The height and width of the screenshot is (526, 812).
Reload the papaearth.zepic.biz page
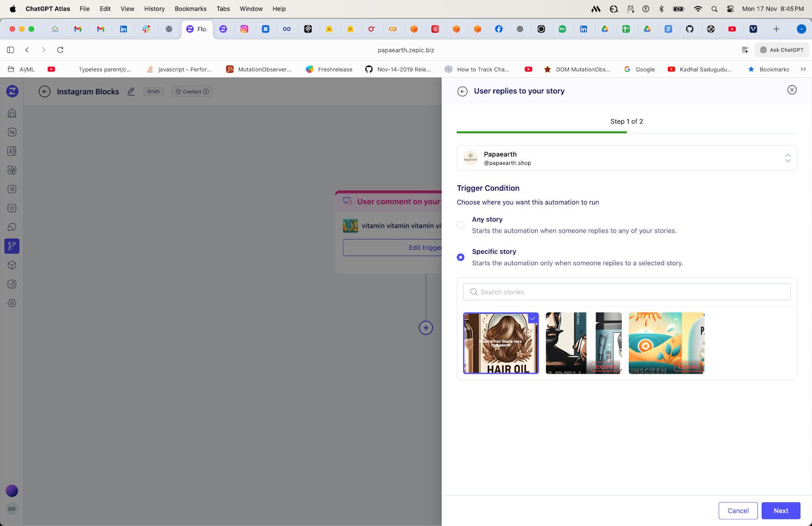(60, 50)
